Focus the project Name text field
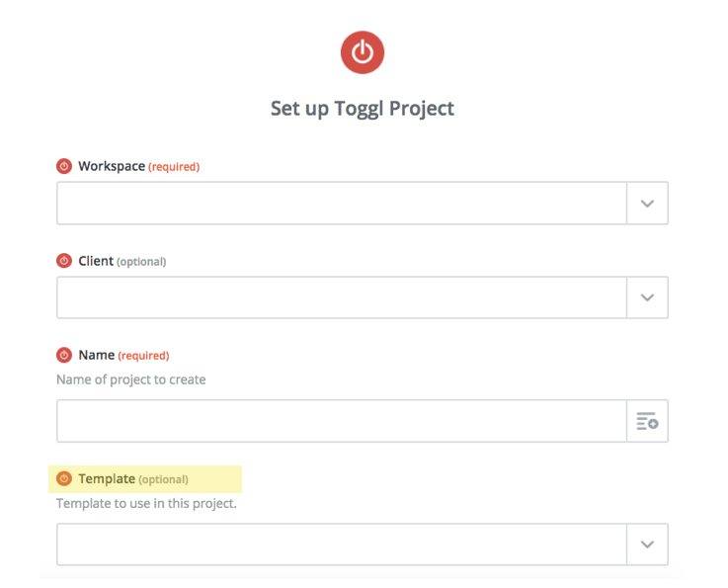The height and width of the screenshot is (588, 728). coord(341,422)
